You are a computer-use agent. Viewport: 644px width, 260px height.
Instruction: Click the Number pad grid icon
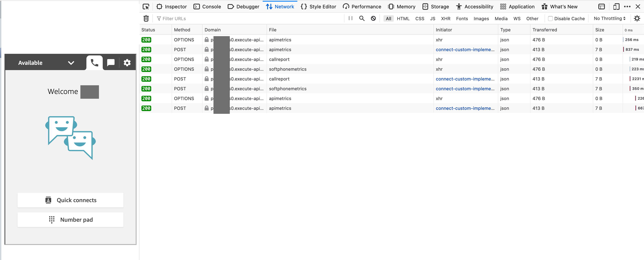pos(52,219)
